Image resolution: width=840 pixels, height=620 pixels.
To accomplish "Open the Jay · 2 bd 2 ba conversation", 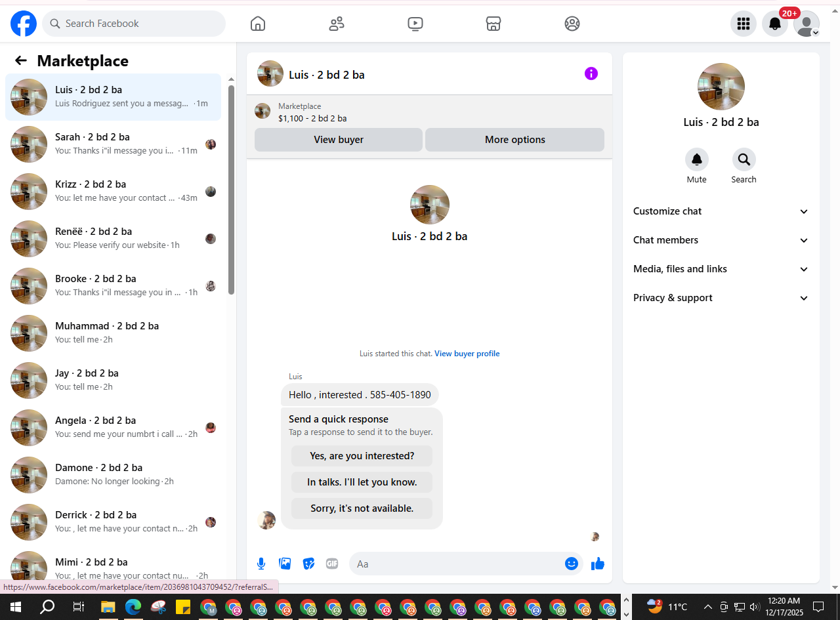I will [114, 381].
